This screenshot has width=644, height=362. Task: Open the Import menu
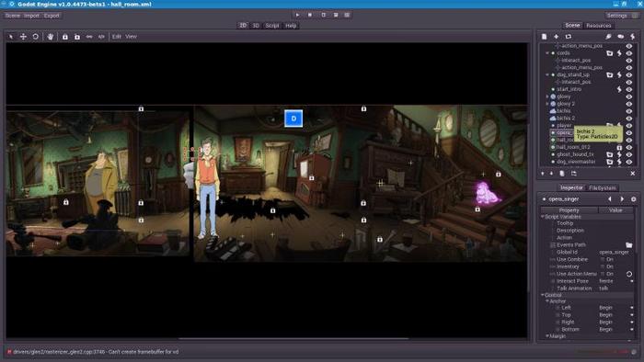pyautogui.click(x=31, y=16)
